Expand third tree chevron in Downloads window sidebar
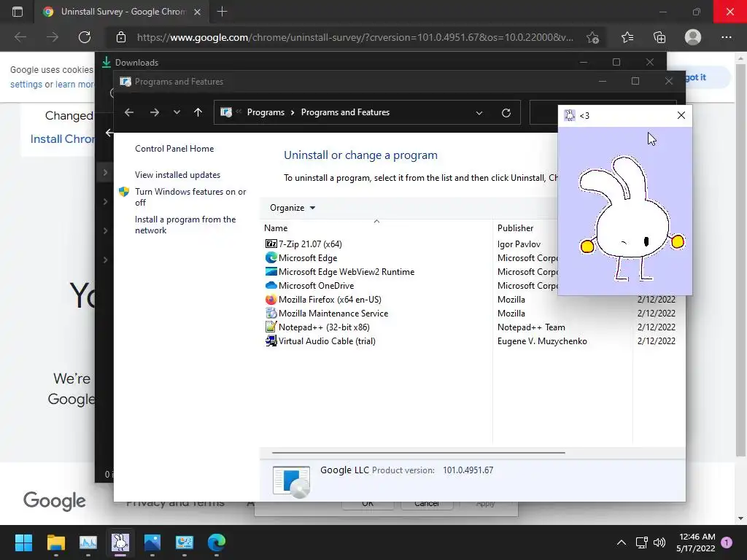 (x=105, y=230)
